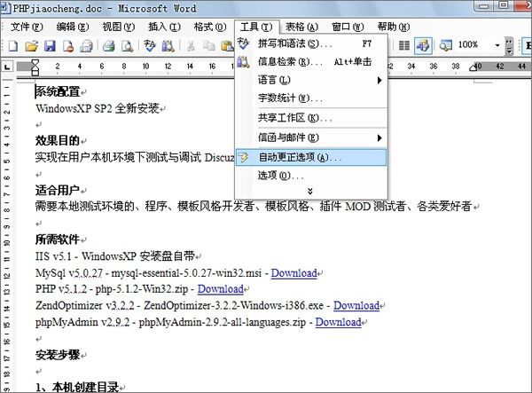Open the 窗口(W) menu

tap(348, 27)
